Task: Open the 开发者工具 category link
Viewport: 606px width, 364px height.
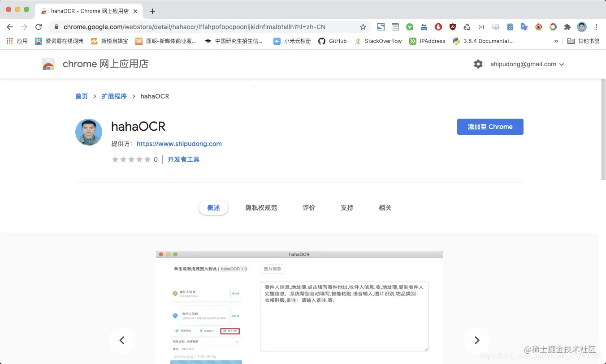Action: pos(184,159)
